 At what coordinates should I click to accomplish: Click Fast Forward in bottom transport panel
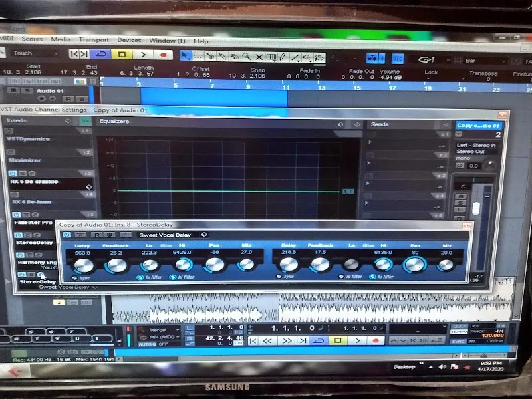[x=287, y=341]
